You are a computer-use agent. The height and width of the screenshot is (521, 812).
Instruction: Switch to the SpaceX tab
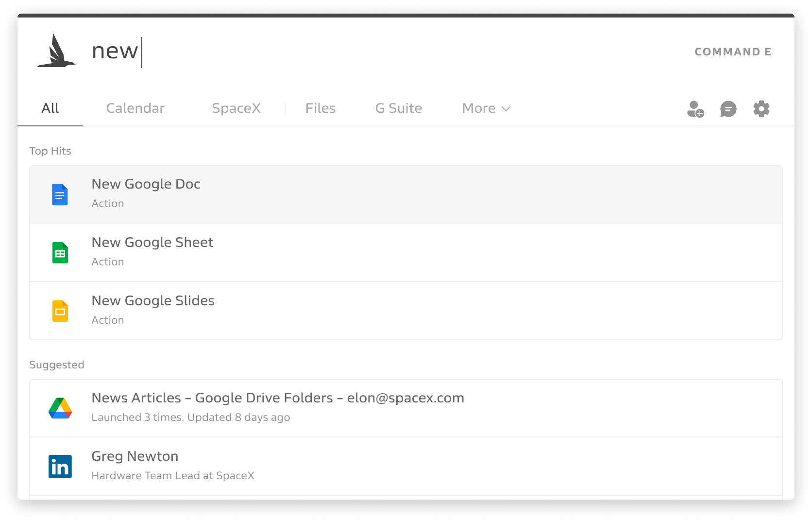tap(237, 108)
